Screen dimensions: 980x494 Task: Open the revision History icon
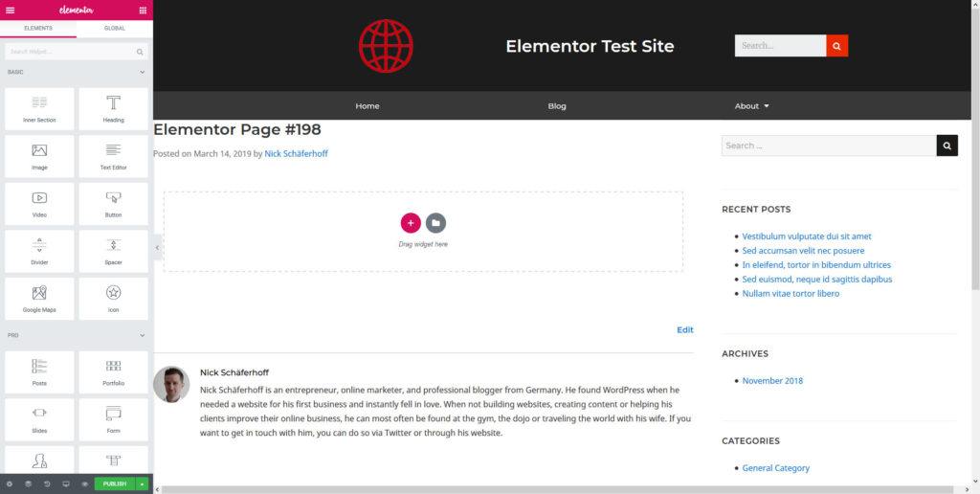coord(47,484)
